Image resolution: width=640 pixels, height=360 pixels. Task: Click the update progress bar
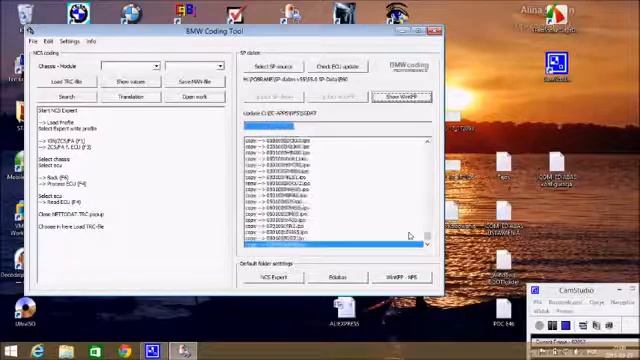point(338,126)
